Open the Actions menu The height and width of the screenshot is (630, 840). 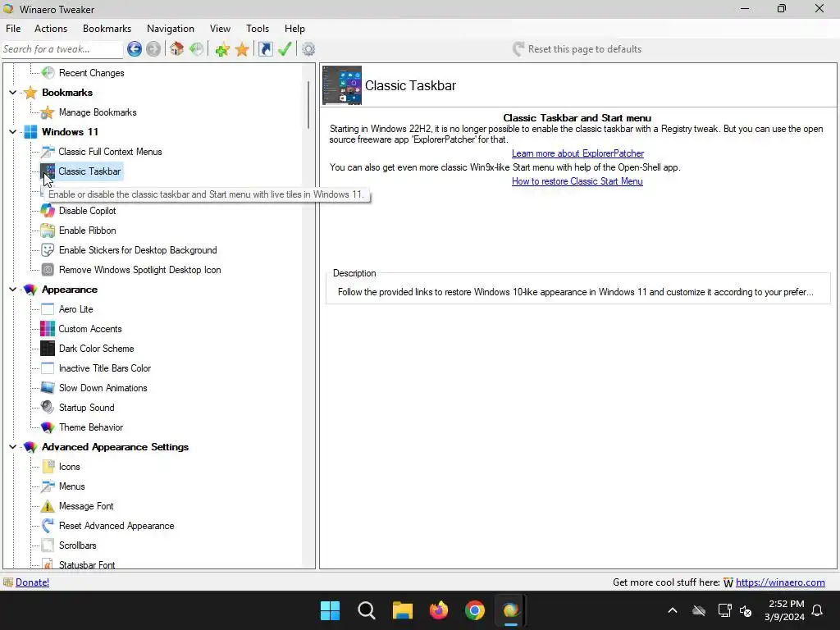(x=51, y=29)
